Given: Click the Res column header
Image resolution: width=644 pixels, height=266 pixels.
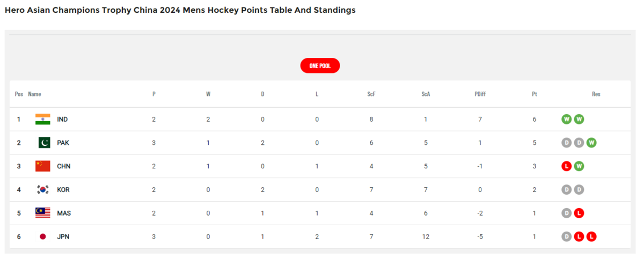Looking at the screenshot, I should [596, 94].
